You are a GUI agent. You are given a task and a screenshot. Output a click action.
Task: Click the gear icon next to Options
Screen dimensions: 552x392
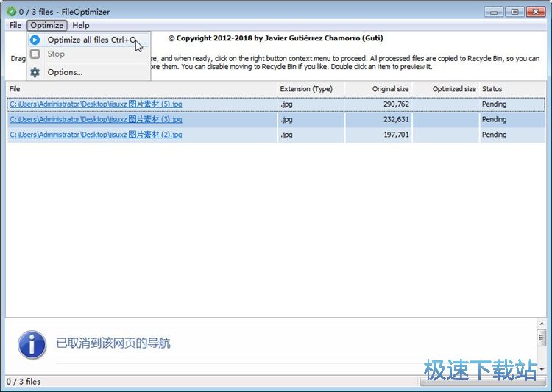click(x=35, y=72)
